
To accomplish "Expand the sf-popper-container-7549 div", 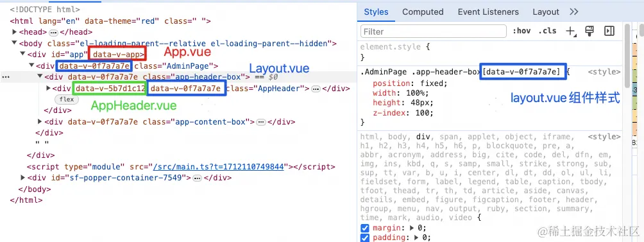I will tap(22, 178).
